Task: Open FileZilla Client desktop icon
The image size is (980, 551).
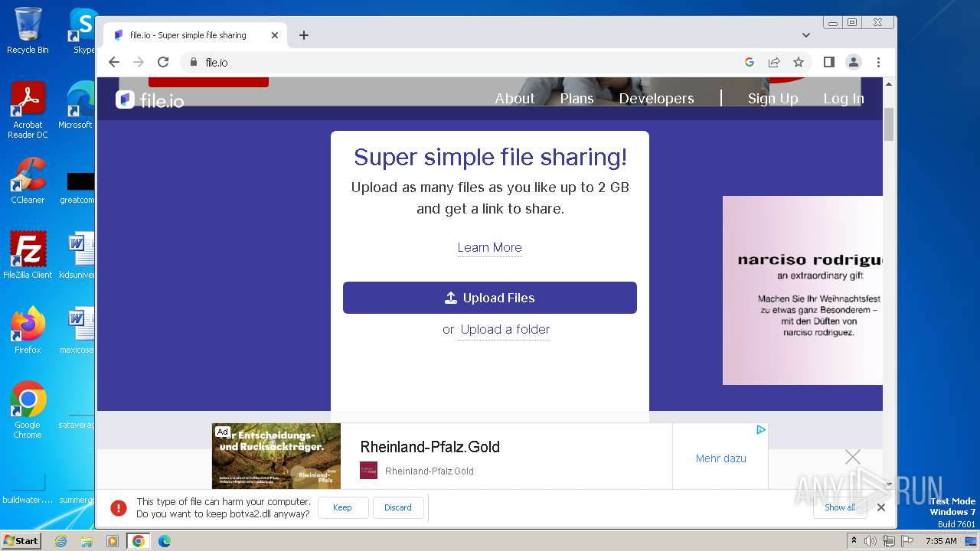Action: (28, 256)
